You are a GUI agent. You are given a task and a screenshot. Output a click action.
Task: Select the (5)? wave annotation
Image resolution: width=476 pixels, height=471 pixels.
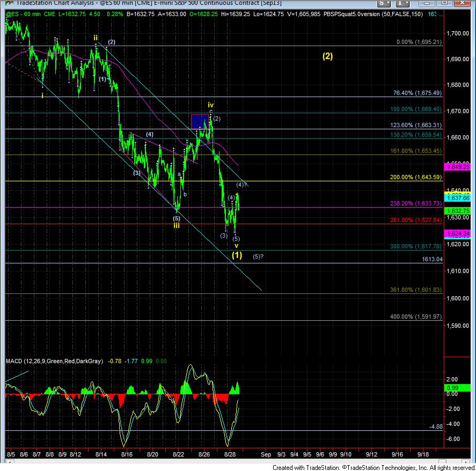coord(258,256)
